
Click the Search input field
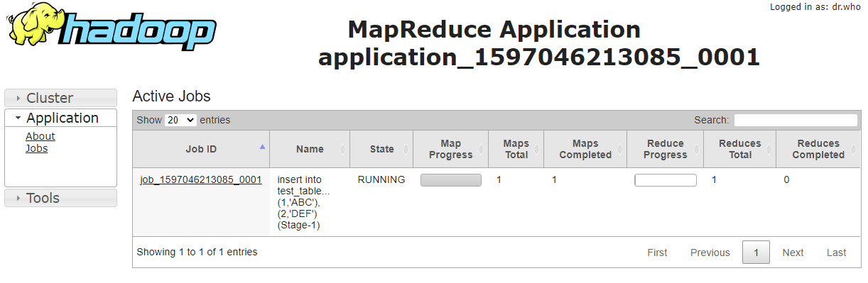point(796,120)
